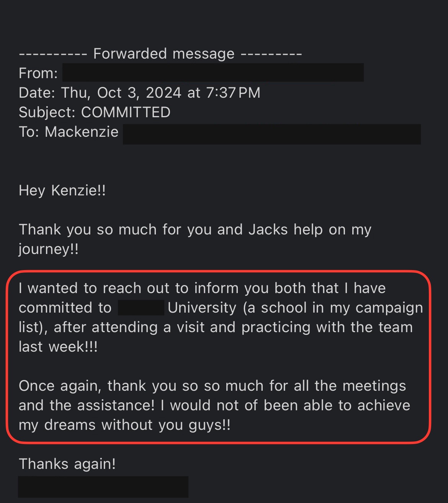The image size is (448, 503).
Task: Click the Forwarded message header line
Action: [160, 54]
